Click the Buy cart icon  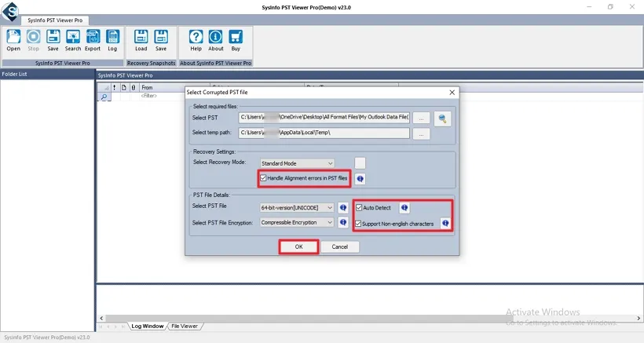[236, 40]
